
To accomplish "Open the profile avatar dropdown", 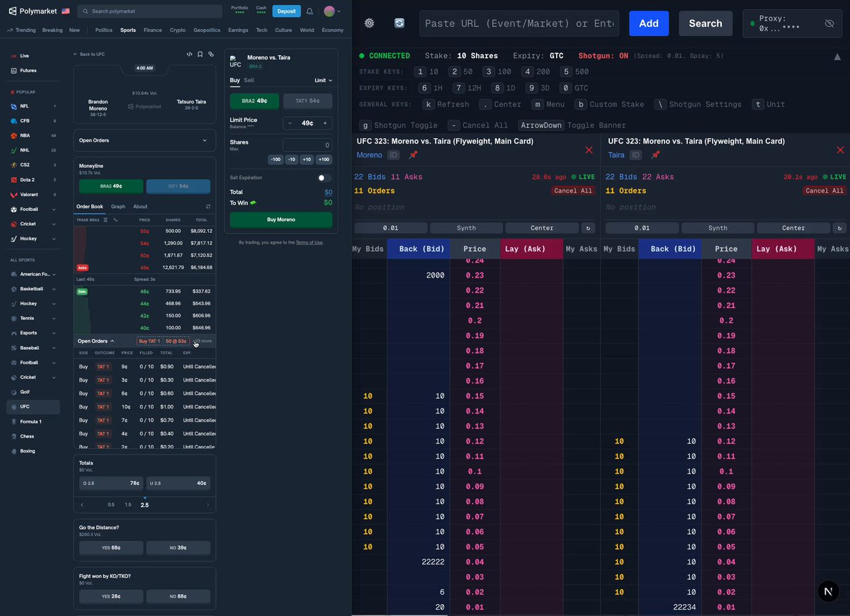I will [x=332, y=11].
